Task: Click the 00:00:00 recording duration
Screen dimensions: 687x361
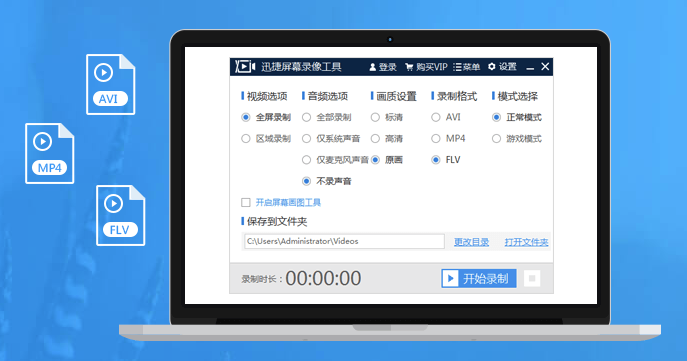Action: pos(323,279)
